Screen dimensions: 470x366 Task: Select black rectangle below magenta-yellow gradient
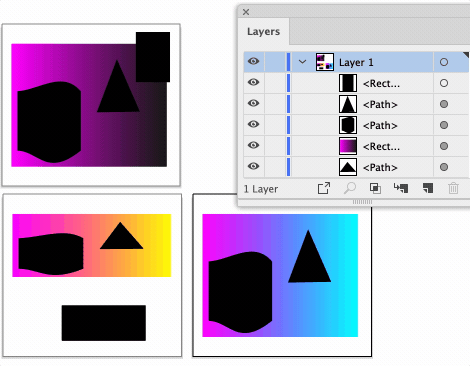[x=104, y=323]
